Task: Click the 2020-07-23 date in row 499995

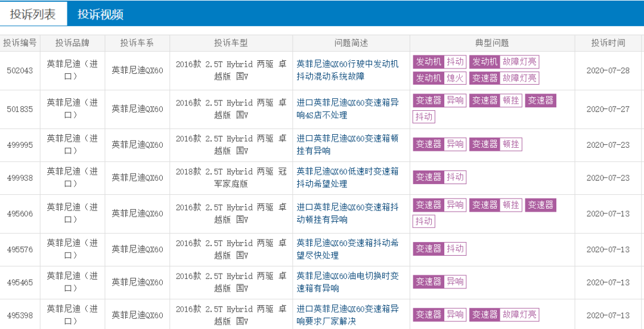Action: click(x=608, y=145)
